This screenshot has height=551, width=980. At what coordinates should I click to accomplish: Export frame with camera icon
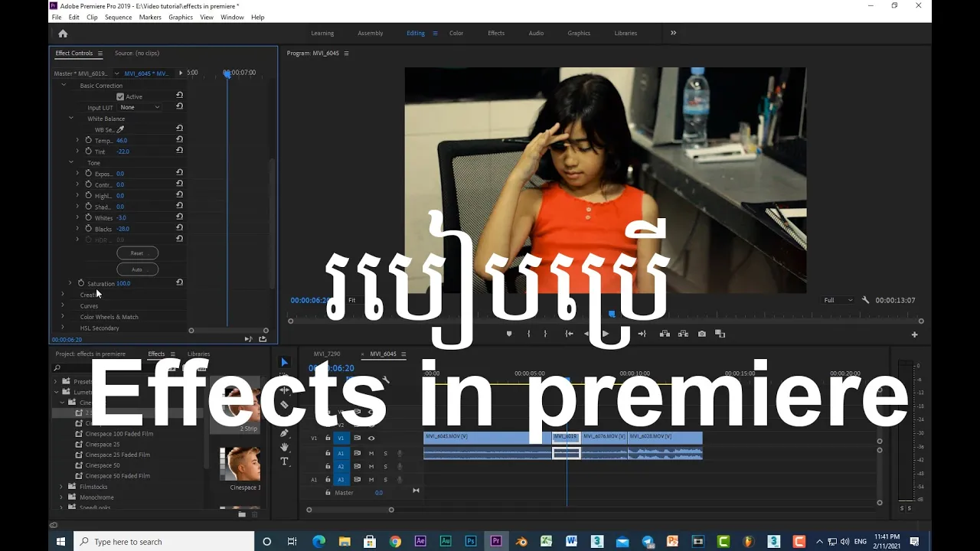[702, 334]
